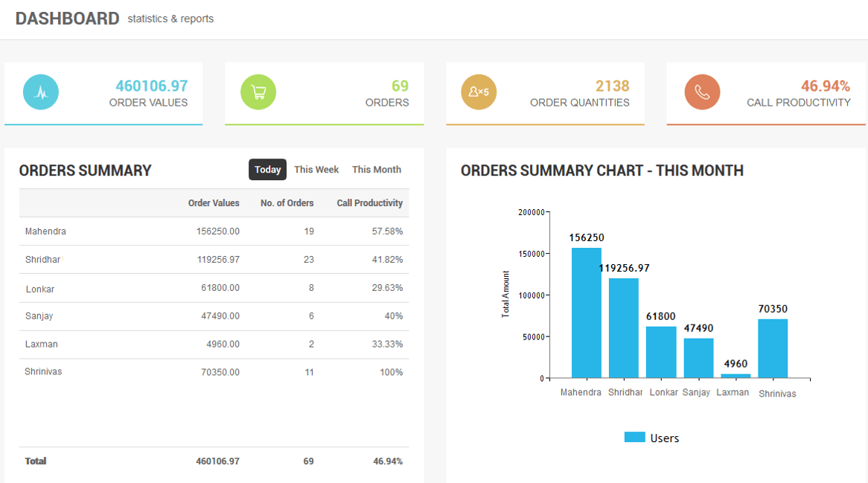Viewport: 868px width, 483px height.
Task: Click the Order Values column header
Action: click(214, 203)
